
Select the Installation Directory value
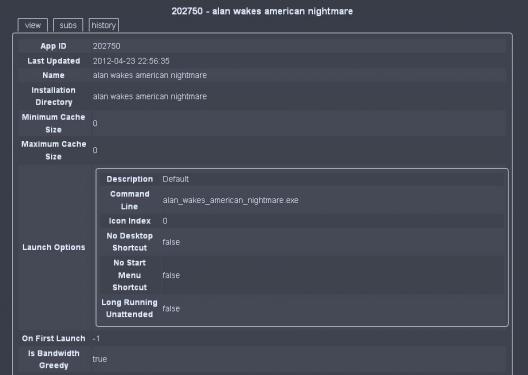coord(150,96)
